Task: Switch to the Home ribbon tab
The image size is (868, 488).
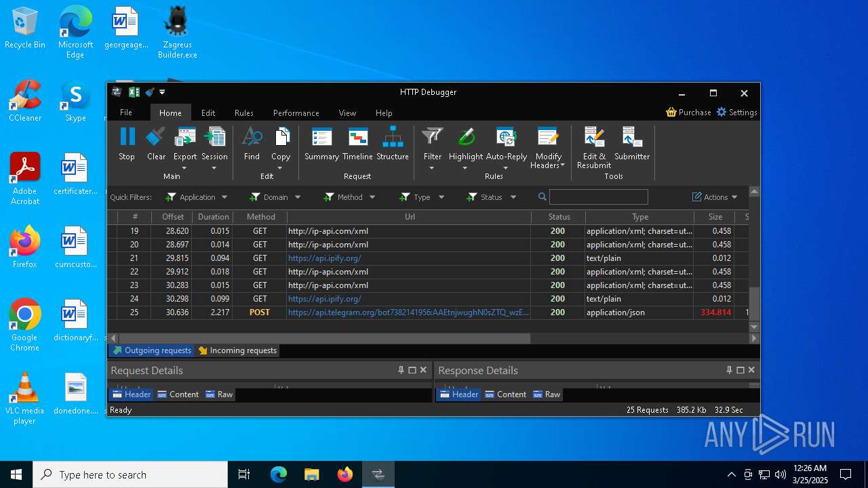Action: 170,113
